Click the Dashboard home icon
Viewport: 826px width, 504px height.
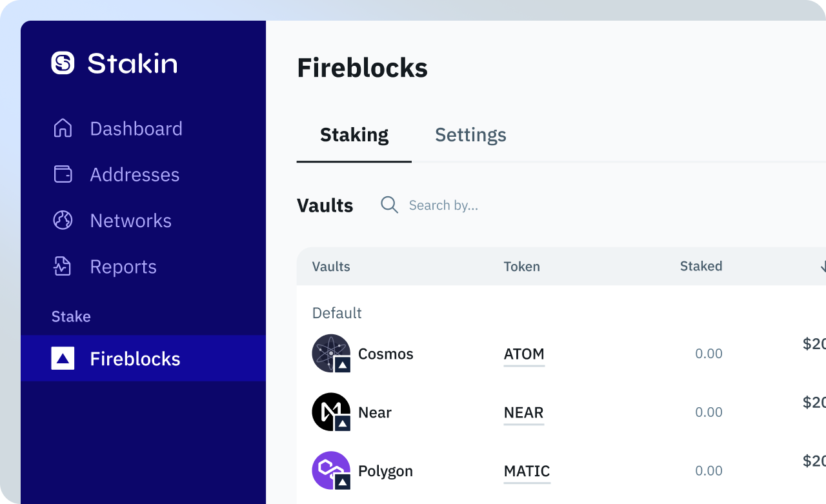click(63, 128)
